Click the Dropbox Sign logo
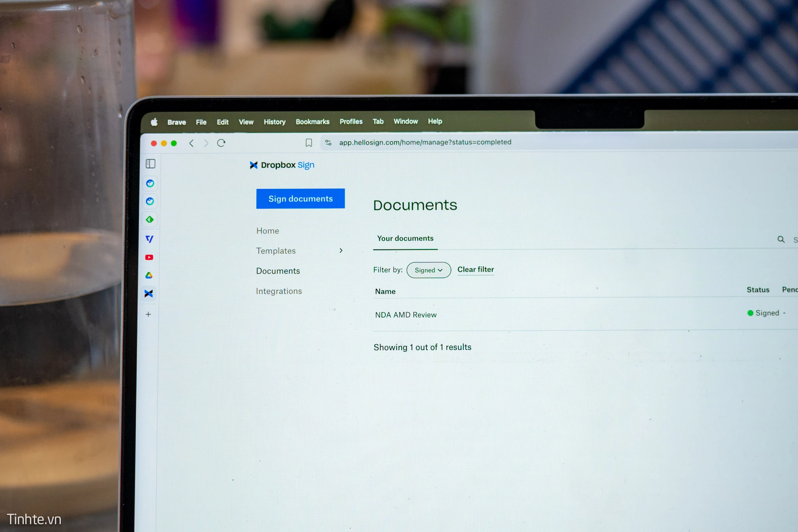This screenshot has height=532, width=798. click(282, 165)
